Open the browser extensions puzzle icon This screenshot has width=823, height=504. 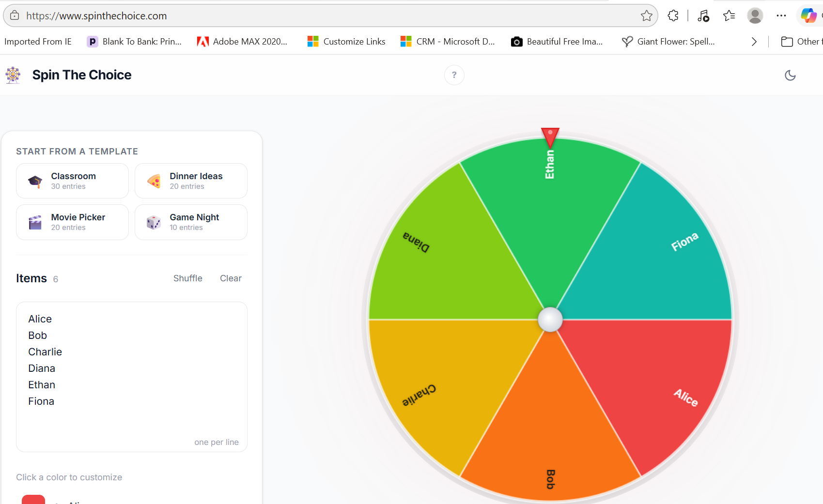[x=673, y=15]
